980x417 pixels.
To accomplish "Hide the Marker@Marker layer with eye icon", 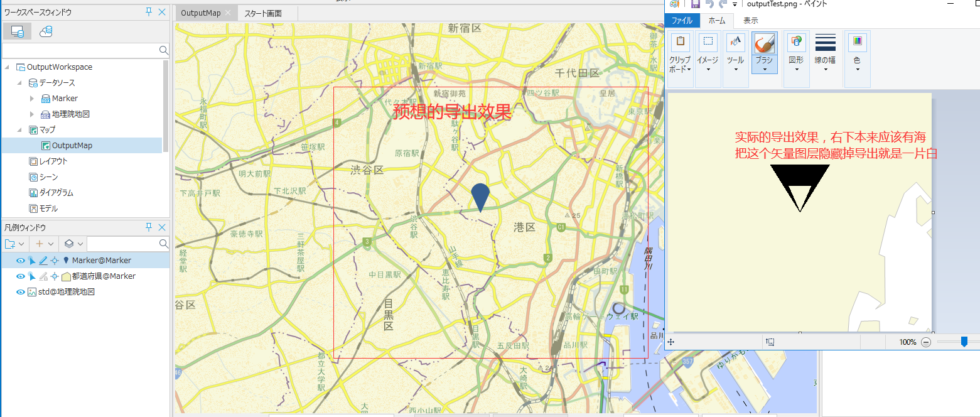I will pos(21,261).
